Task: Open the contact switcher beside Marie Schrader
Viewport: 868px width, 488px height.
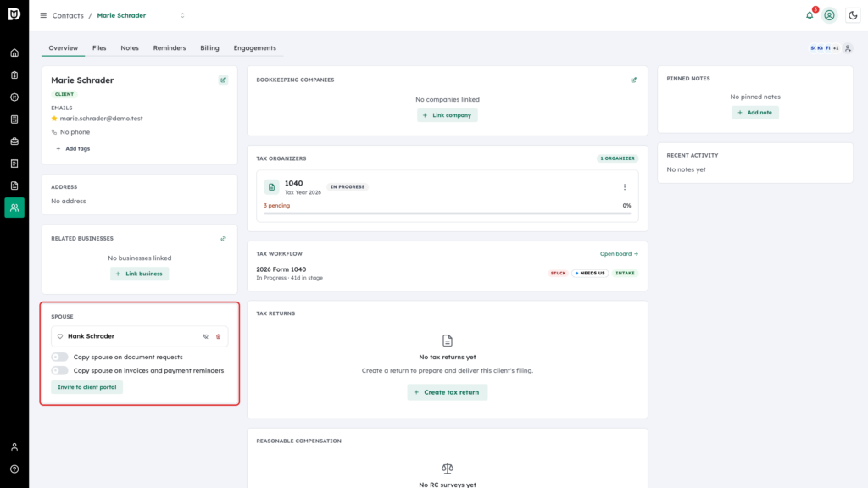Action: click(183, 15)
